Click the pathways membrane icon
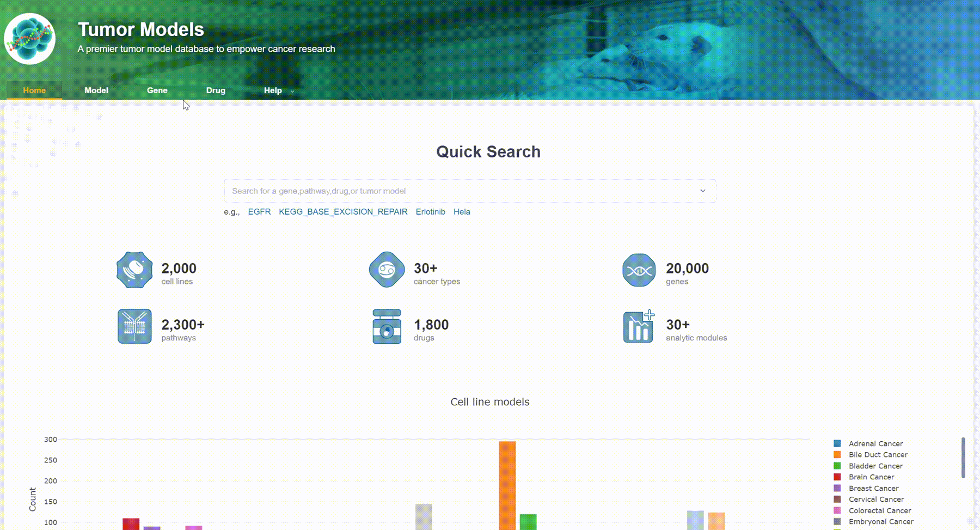The width and height of the screenshot is (980, 530). click(134, 326)
